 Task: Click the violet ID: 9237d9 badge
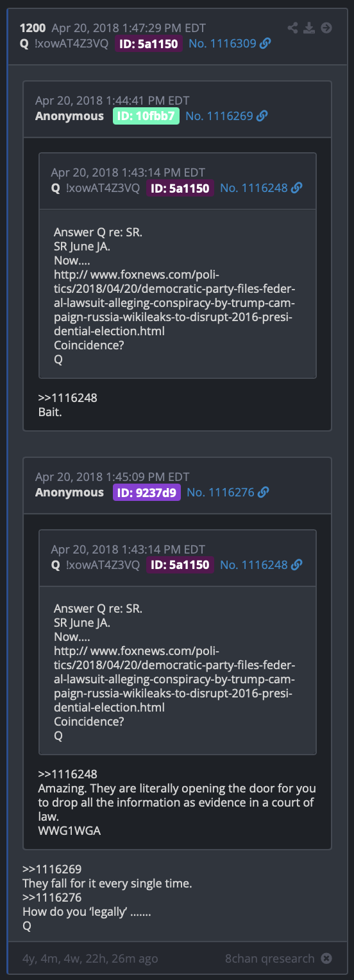click(x=147, y=493)
